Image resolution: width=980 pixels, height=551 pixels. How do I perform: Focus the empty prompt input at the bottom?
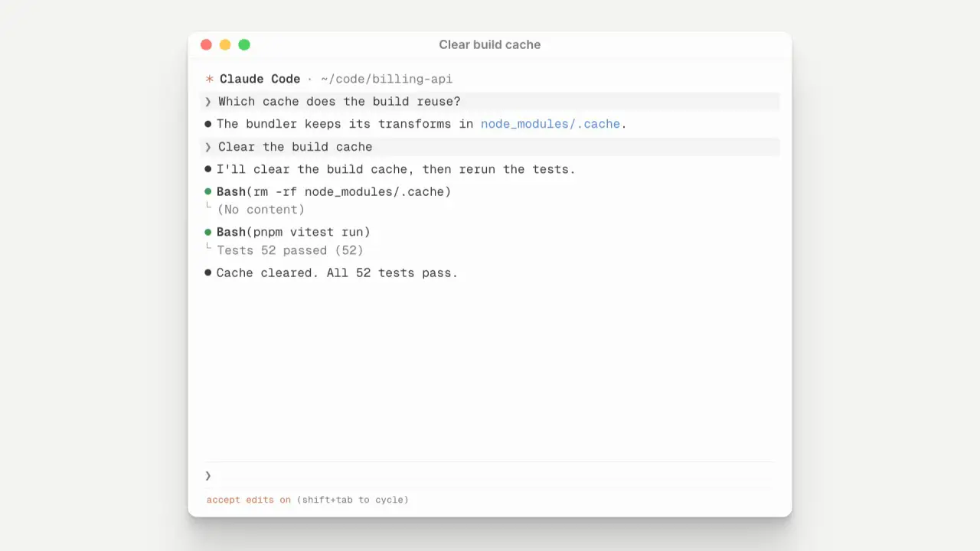490,475
